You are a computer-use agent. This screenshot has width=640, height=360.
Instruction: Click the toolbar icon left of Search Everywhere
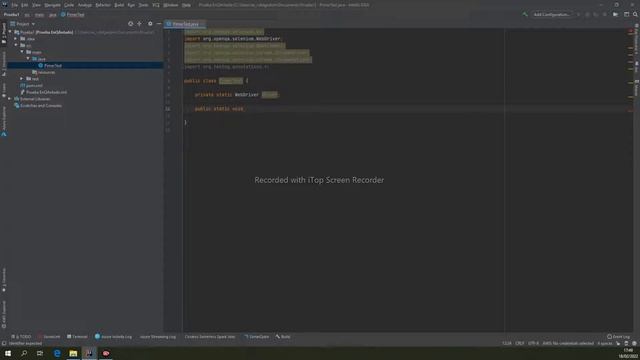coord(626,14)
